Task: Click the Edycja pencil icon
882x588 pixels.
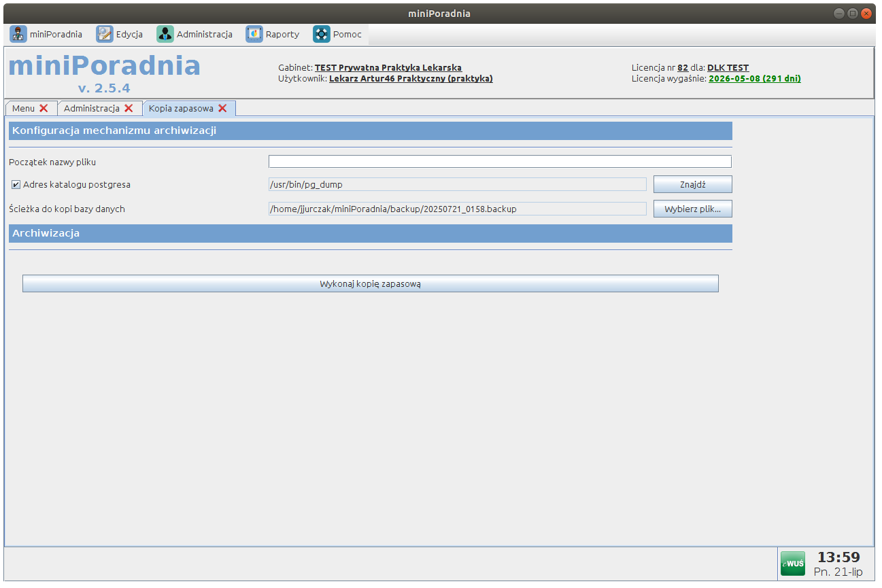Action: click(105, 34)
